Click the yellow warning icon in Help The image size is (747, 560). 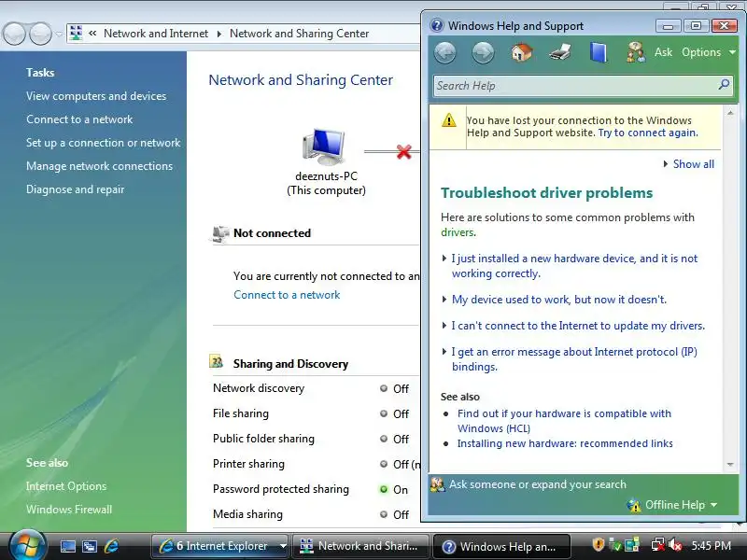click(449, 120)
